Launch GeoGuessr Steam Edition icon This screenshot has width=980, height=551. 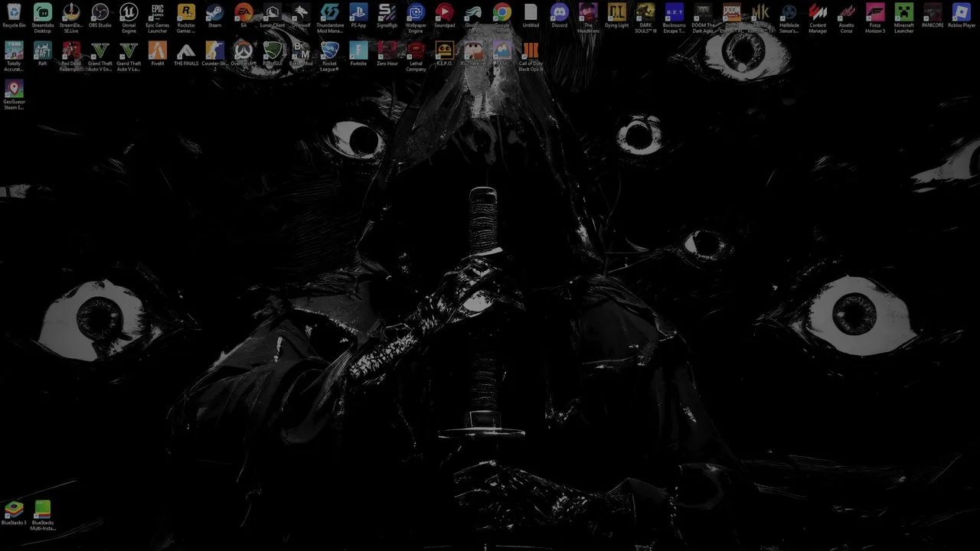(14, 95)
